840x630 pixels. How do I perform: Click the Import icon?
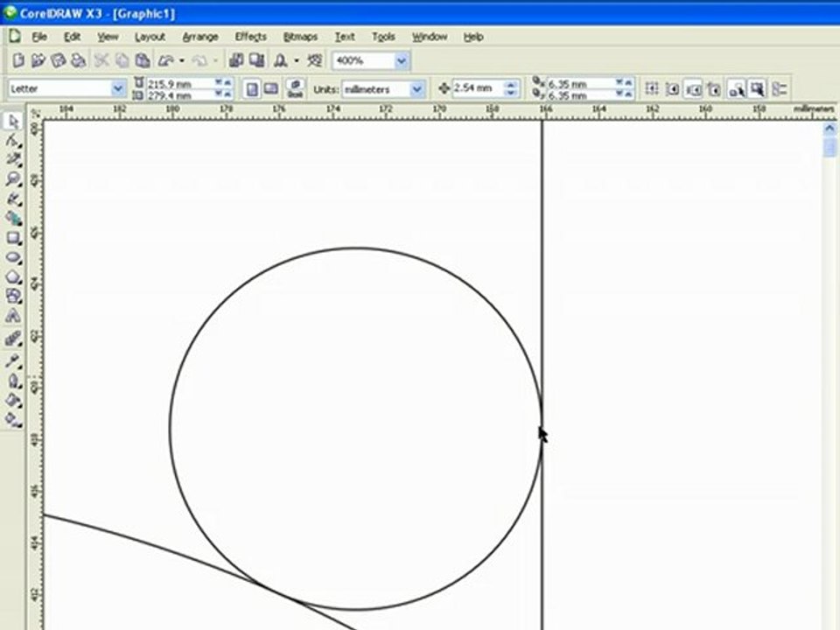coord(236,60)
